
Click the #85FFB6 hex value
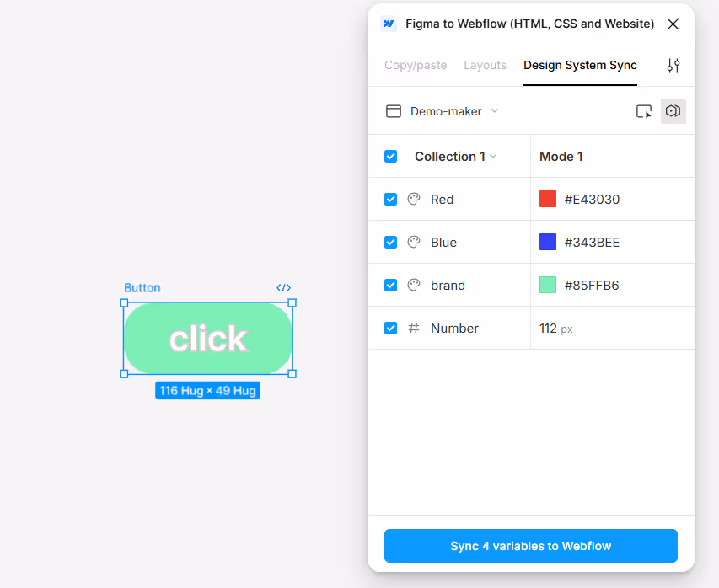pyautogui.click(x=592, y=285)
